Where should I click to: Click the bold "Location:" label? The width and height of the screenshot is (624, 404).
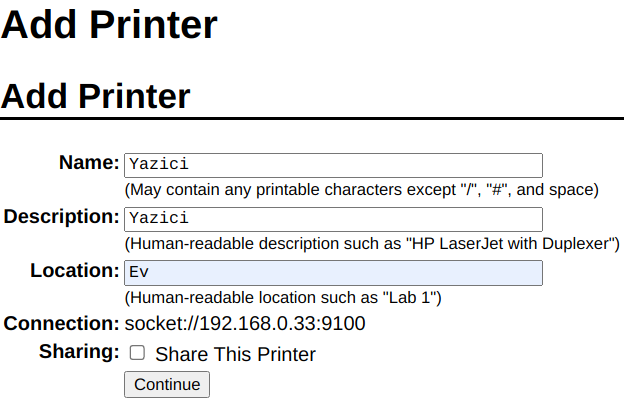pos(75,271)
